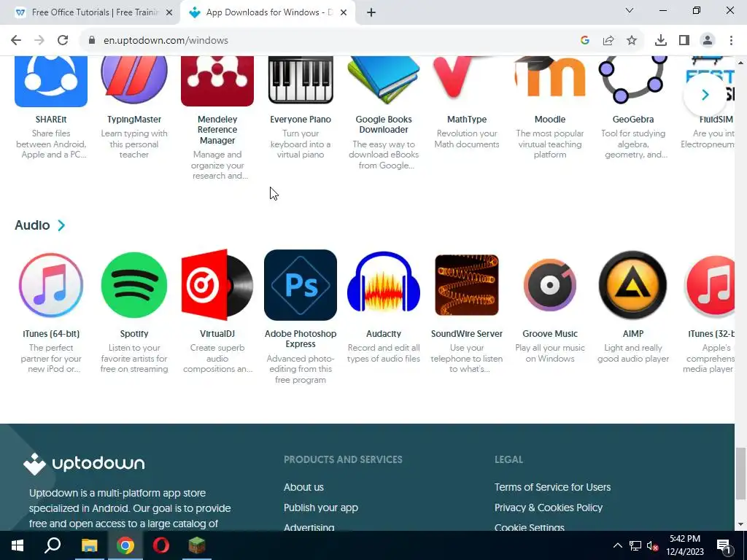Click the GeoGebra app title
Screen dimensions: 747x560
[633, 120]
